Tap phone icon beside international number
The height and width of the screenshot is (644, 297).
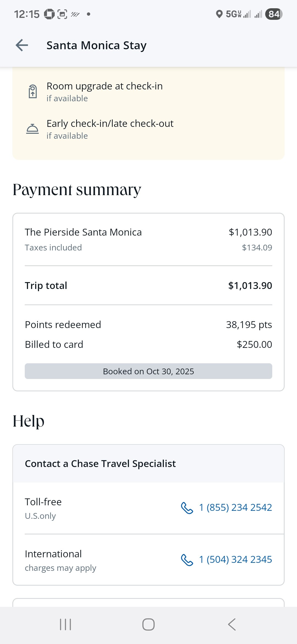tap(187, 560)
